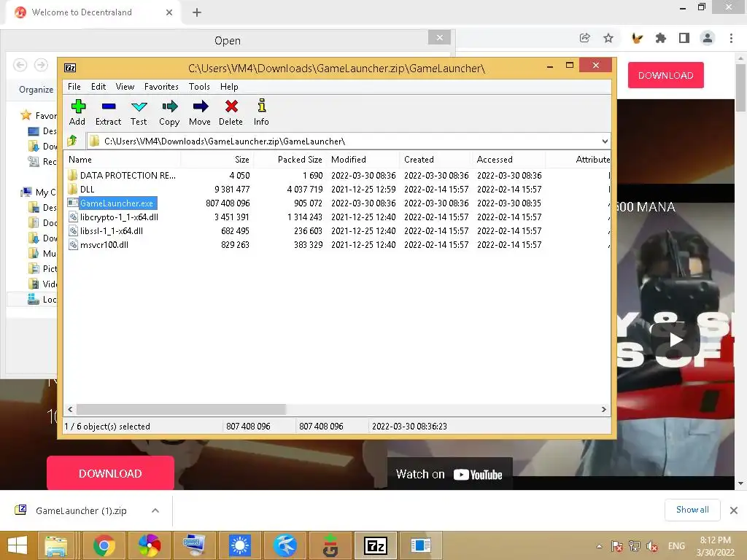Select GameLauncher.exe file
This screenshot has height=560, width=747.
pyautogui.click(x=117, y=203)
